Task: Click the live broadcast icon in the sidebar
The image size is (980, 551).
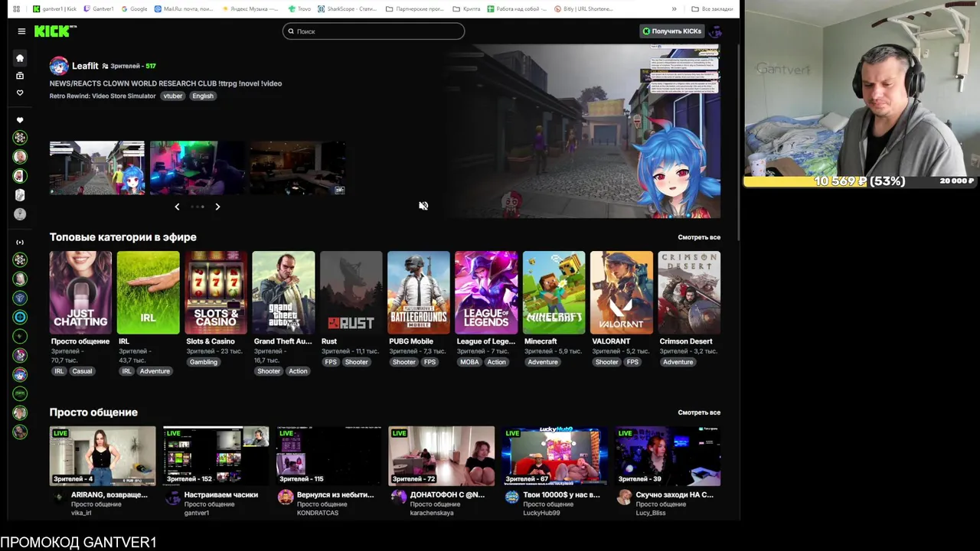Action: click(20, 242)
